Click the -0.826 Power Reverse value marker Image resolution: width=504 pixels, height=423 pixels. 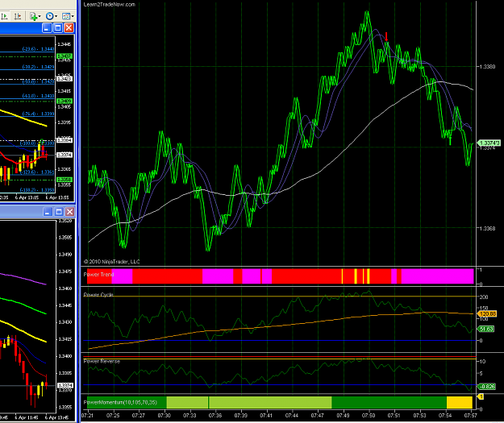487,387
